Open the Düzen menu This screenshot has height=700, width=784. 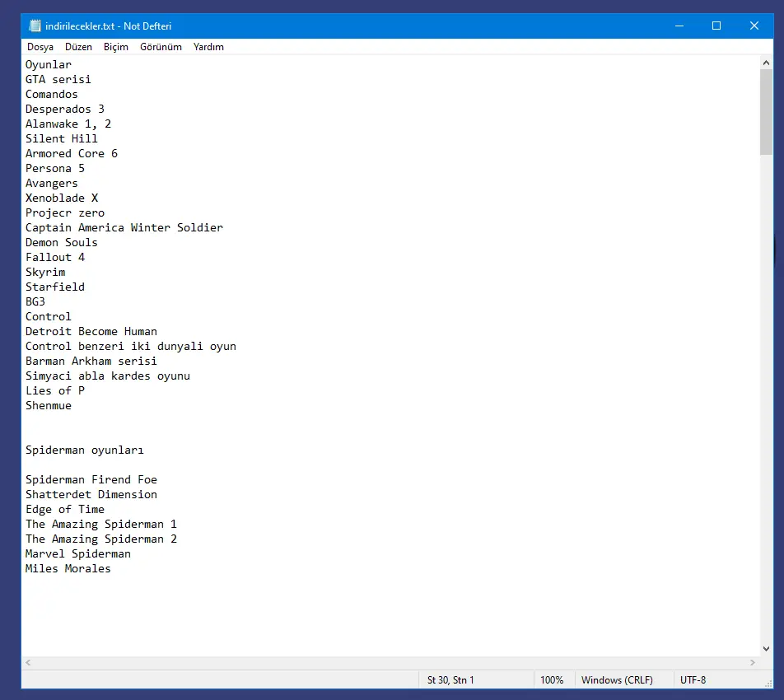point(78,47)
